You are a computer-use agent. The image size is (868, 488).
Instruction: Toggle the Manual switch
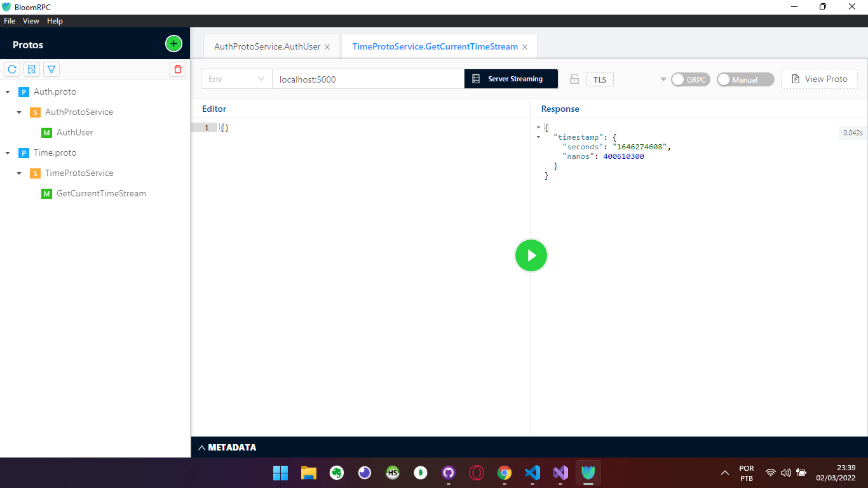[745, 79]
